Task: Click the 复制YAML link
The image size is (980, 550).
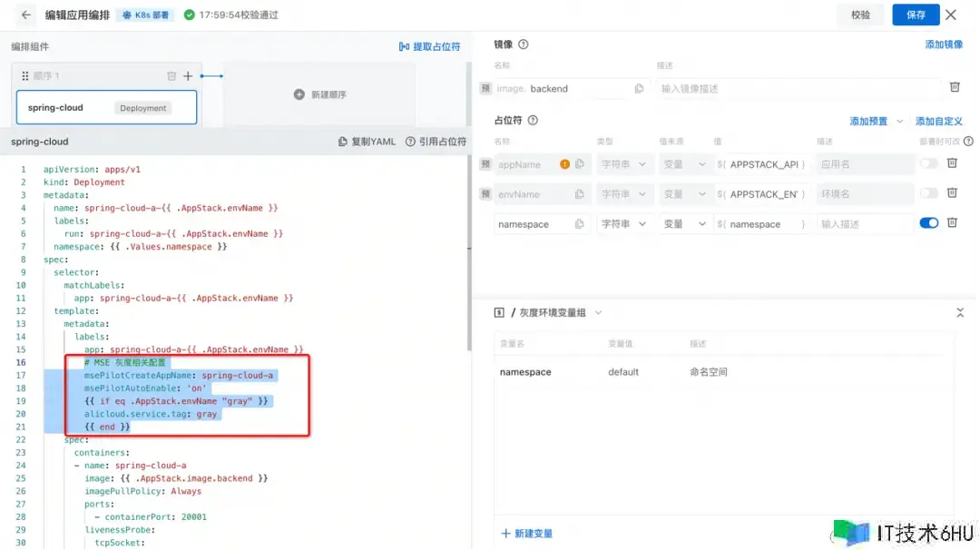Action: (x=367, y=142)
